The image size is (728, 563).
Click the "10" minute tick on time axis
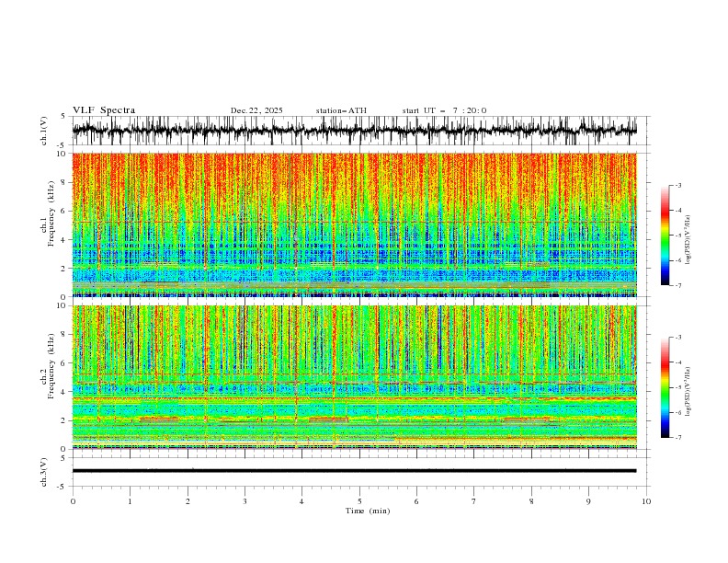(646, 501)
